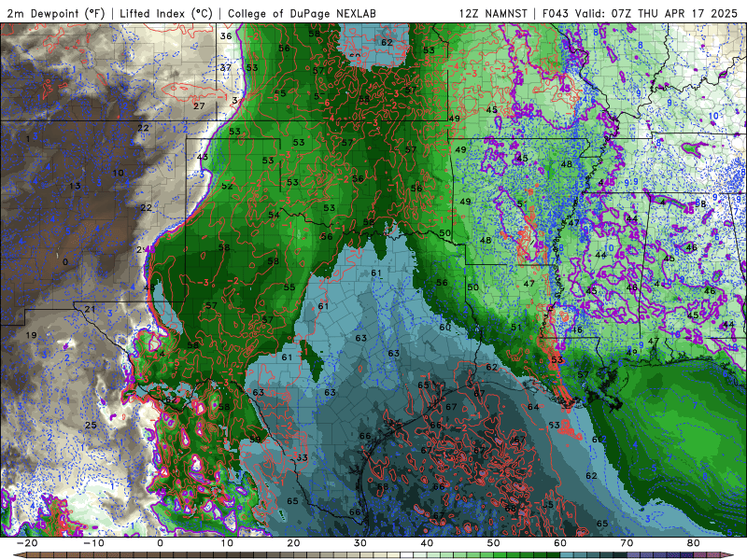Click the dewpoint value 27 on the map
This screenshot has width=747, height=560.
point(199,105)
